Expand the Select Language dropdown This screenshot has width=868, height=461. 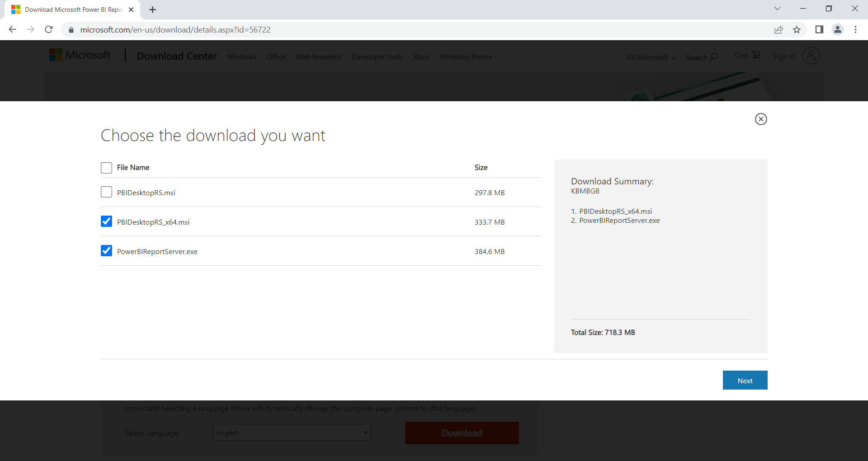pos(292,433)
